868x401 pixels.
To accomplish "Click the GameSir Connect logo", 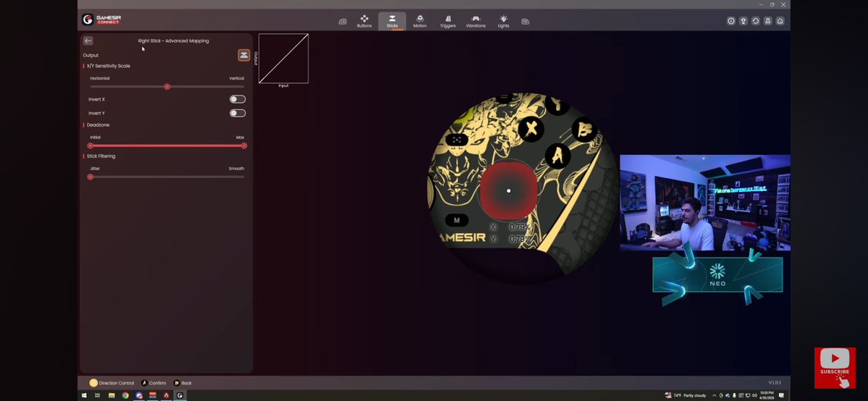I will tap(102, 20).
